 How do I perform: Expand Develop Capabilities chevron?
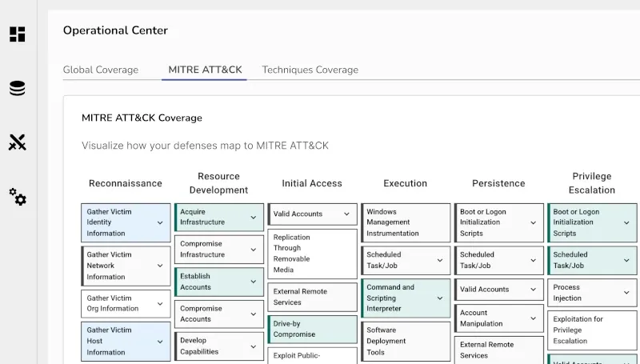click(x=254, y=346)
